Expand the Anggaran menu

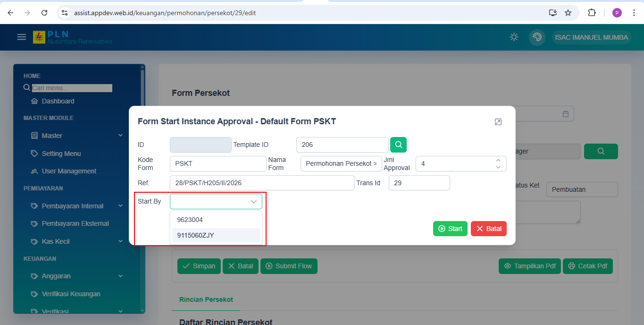76,276
